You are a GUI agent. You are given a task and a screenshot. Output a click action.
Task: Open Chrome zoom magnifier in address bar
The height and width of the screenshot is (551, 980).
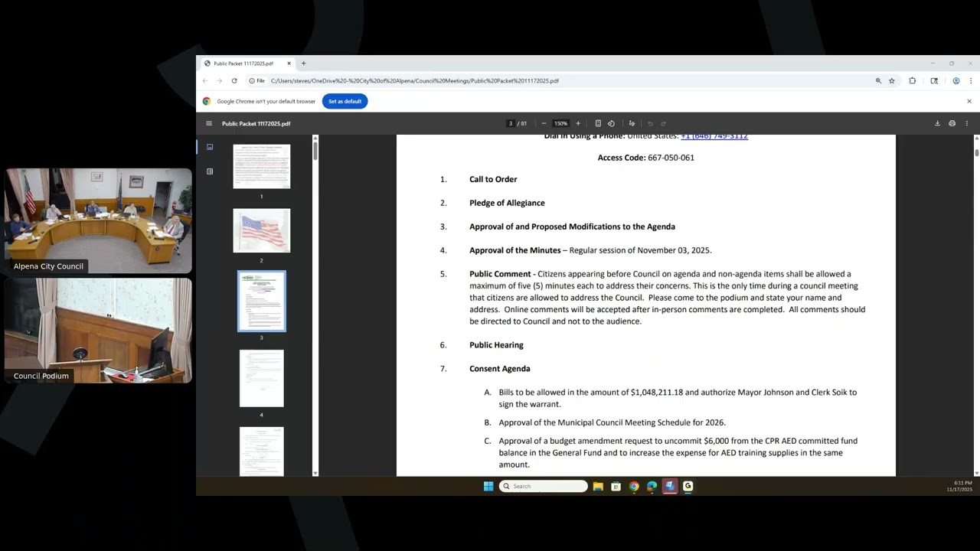[878, 80]
